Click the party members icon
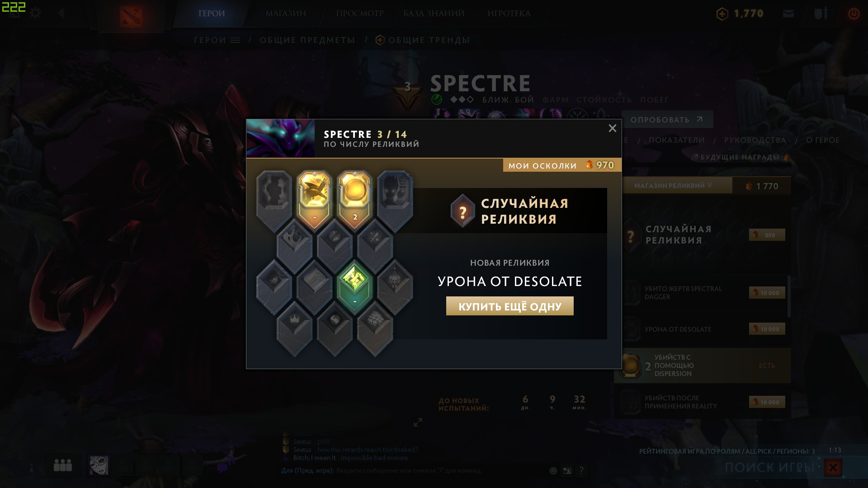Image resolution: width=868 pixels, height=488 pixels. coord(63,465)
